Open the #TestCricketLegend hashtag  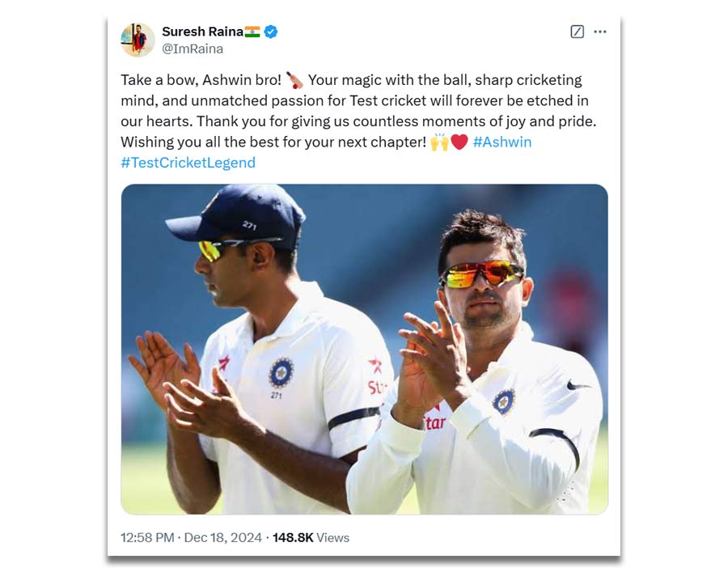(188, 163)
